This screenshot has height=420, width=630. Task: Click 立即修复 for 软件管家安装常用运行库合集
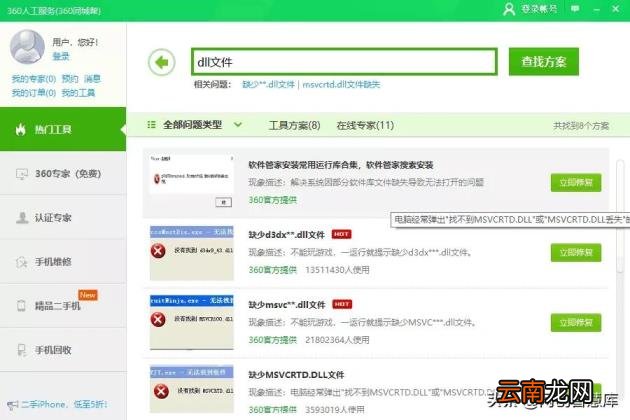[576, 182]
